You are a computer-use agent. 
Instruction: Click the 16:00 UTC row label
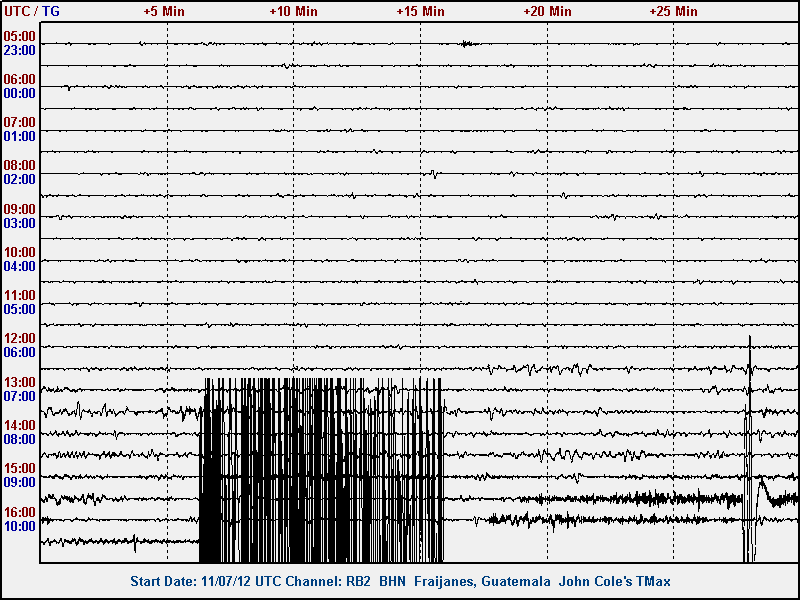click(x=19, y=512)
